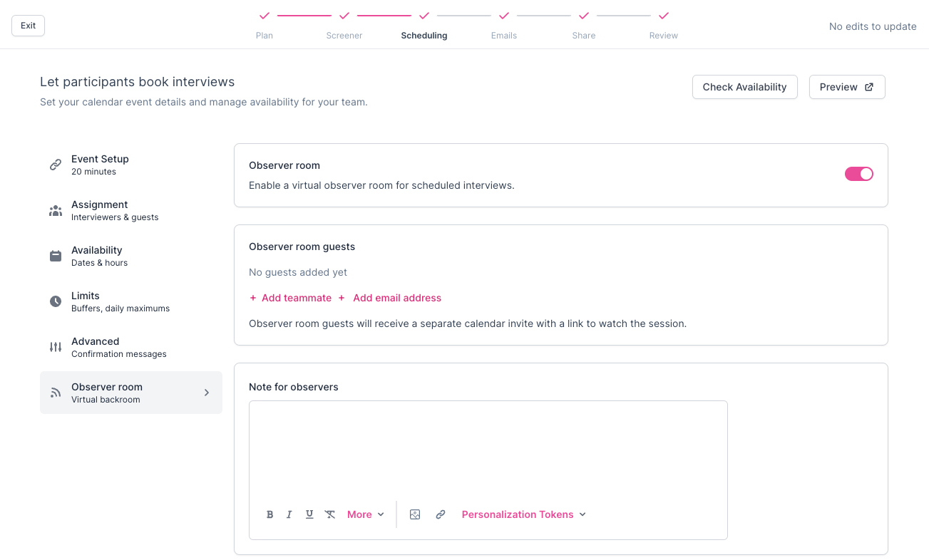The width and height of the screenshot is (929, 560).
Task: Click the Check Availability button
Action: (x=744, y=87)
